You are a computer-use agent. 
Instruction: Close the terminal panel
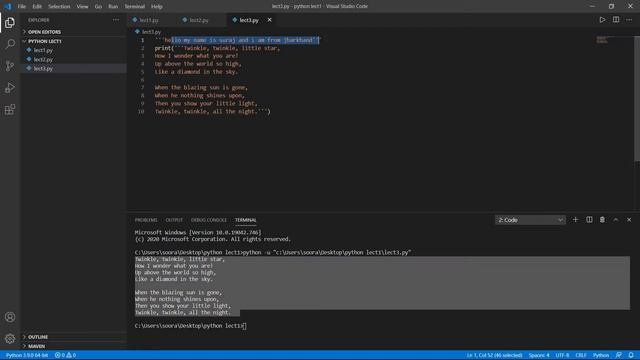(x=629, y=220)
